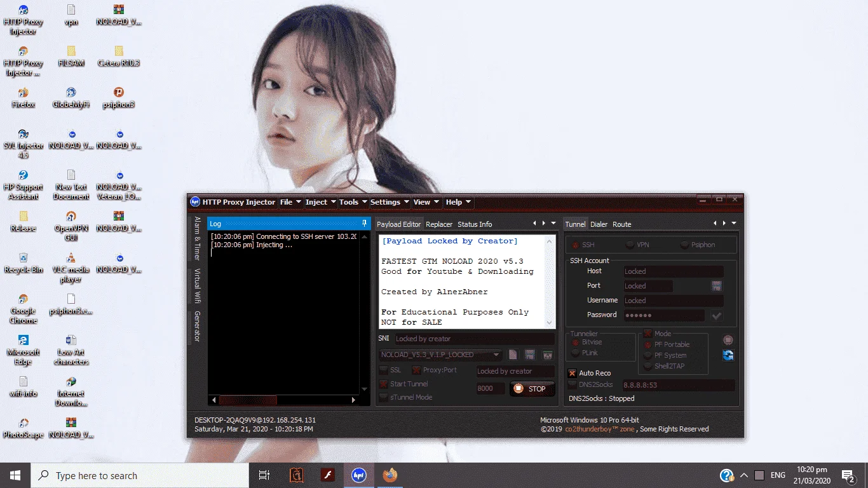Toggle the Start Tunnel checkbox
Image resolution: width=868 pixels, height=488 pixels.
(x=384, y=384)
